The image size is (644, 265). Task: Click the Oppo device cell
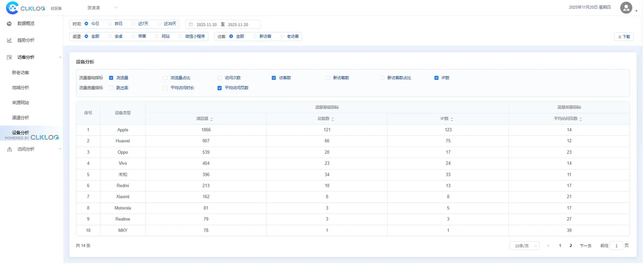point(123,152)
